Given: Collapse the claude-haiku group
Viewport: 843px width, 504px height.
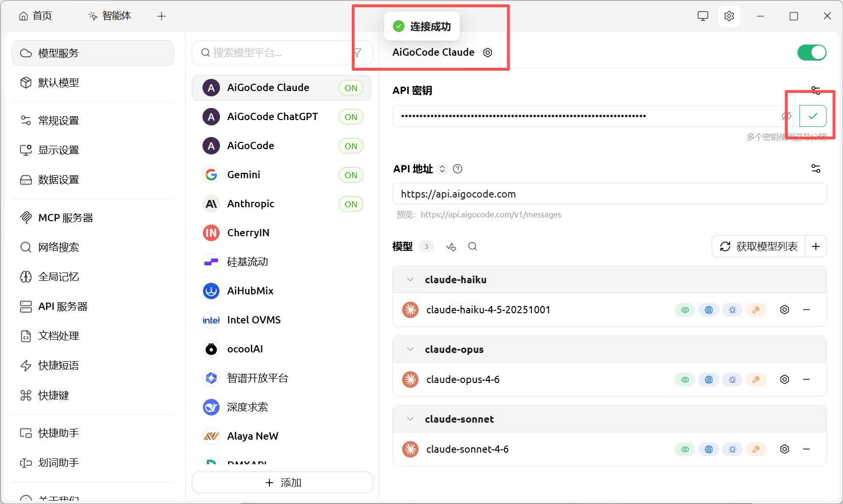Looking at the screenshot, I should click(x=410, y=280).
